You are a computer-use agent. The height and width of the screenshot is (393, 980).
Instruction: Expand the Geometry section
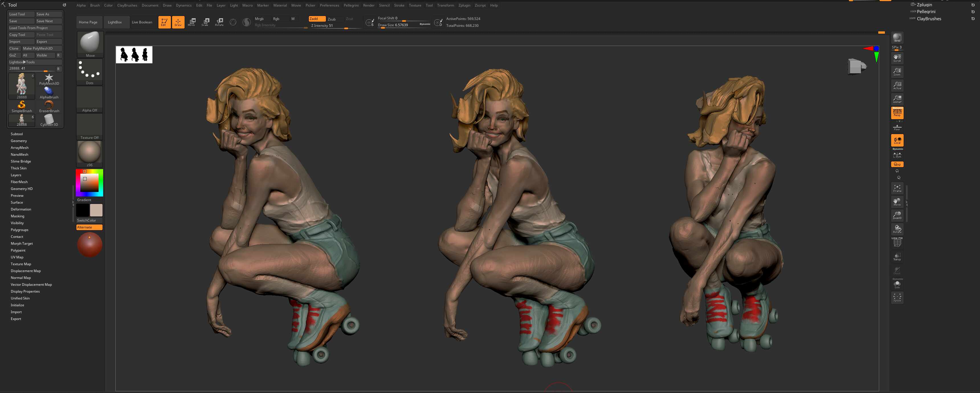19,141
